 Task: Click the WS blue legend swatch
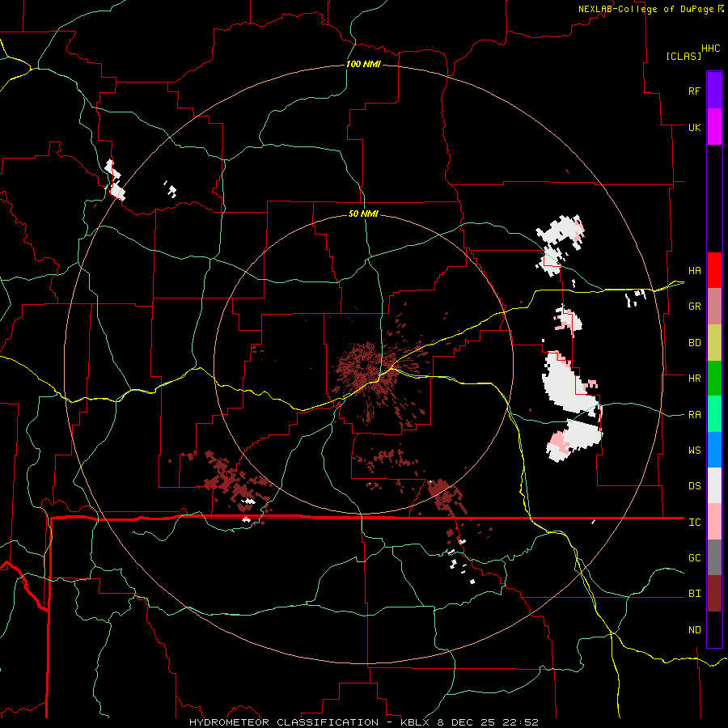coord(714,450)
